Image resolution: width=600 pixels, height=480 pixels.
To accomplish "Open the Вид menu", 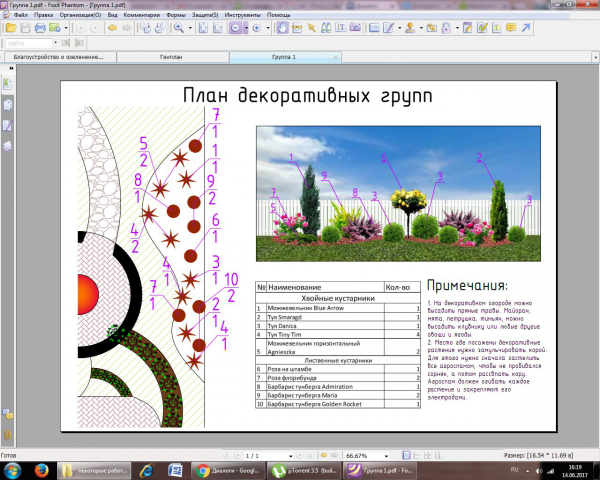I will tap(112, 15).
